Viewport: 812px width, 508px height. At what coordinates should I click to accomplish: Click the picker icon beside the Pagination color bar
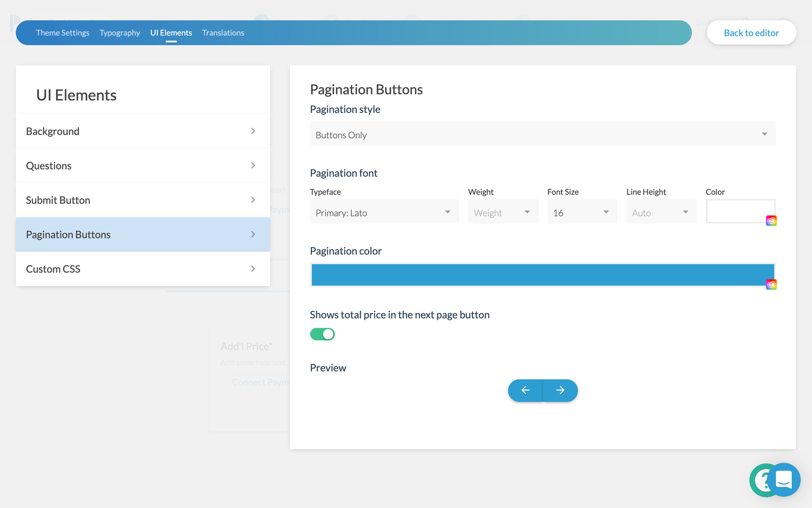pos(771,284)
